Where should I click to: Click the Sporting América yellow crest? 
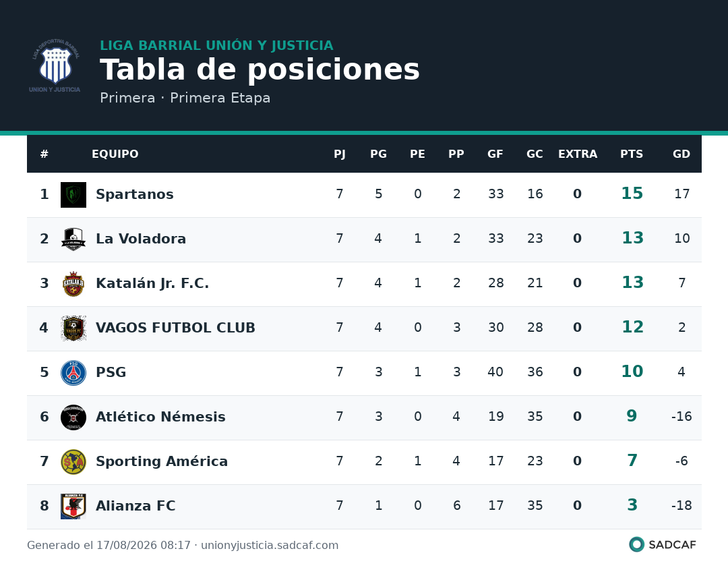click(x=73, y=462)
